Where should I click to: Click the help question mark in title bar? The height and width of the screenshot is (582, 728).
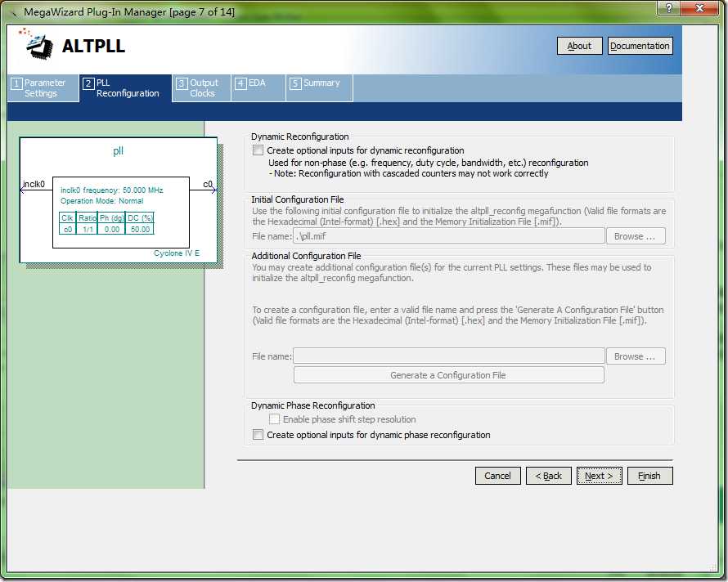[x=668, y=8]
